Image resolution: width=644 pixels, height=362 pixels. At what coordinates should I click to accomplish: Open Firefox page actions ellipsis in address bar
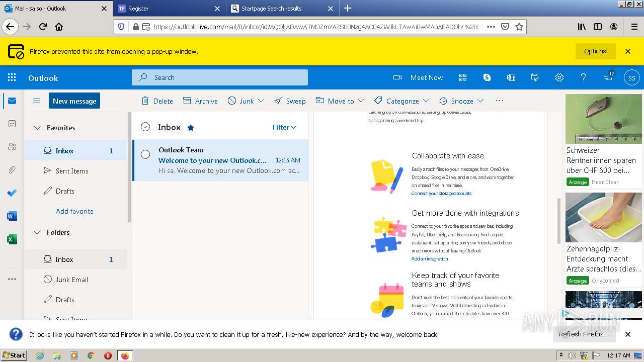click(491, 27)
